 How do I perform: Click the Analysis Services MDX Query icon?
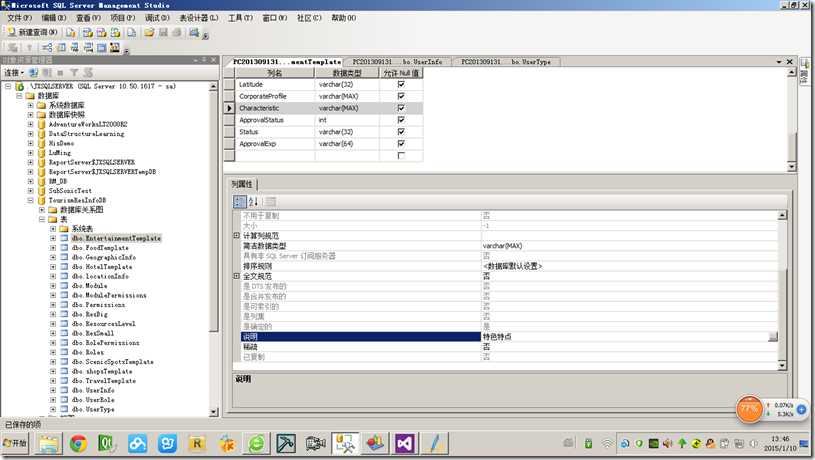87,32
